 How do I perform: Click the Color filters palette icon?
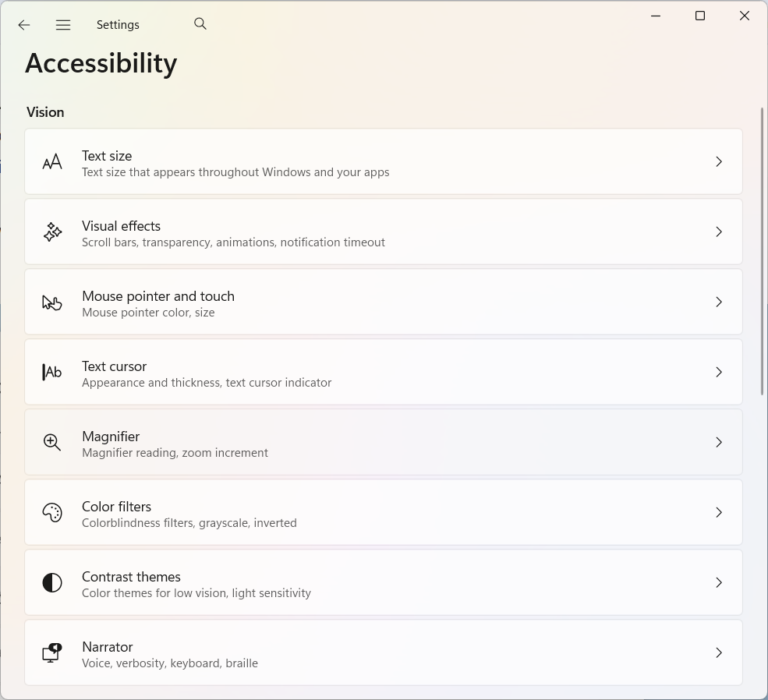pyautogui.click(x=52, y=513)
